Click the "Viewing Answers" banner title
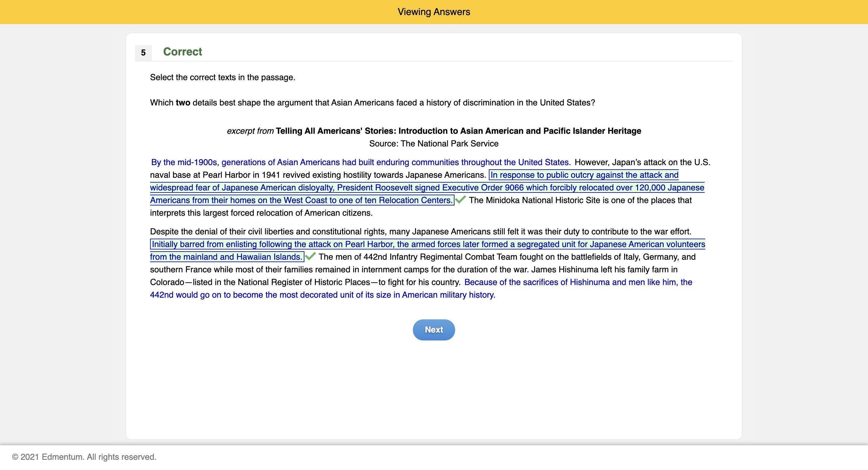This screenshot has height=470, width=868. [x=434, y=12]
